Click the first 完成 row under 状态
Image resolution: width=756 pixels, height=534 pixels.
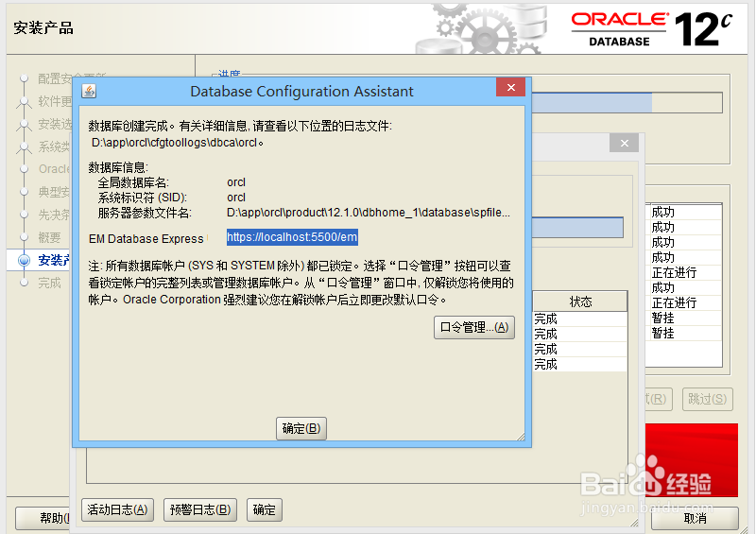click(579, 319)
